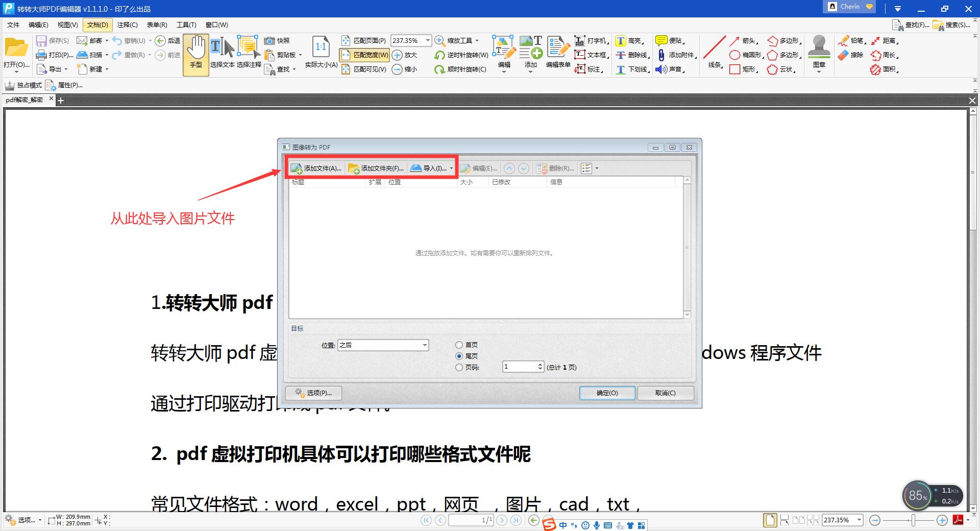This screenshot has height=531, width=980.
Task: Click Add Attachment (添加附件) paperclip
Action: click(661, 55)
